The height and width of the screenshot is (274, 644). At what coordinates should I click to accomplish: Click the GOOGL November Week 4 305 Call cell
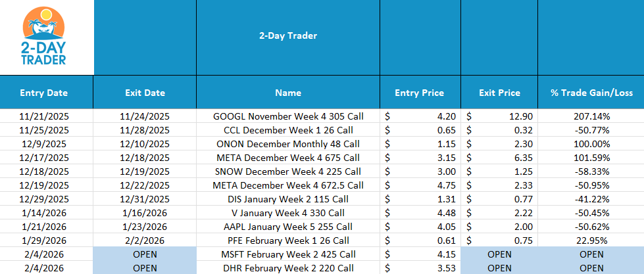coord(288,116)
